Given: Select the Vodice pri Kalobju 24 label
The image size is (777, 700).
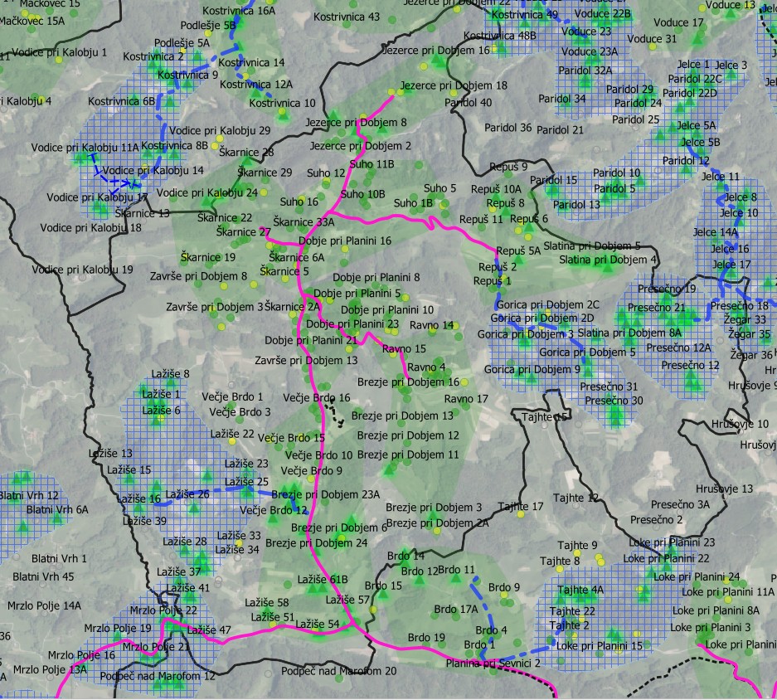Looking at the screenshot, I should tap(206, 192).
